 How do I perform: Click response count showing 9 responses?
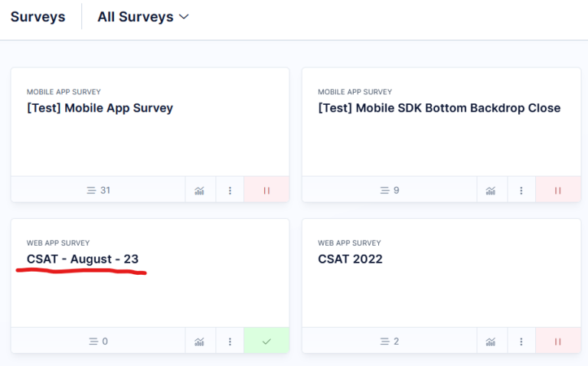[x=390, y=190]
